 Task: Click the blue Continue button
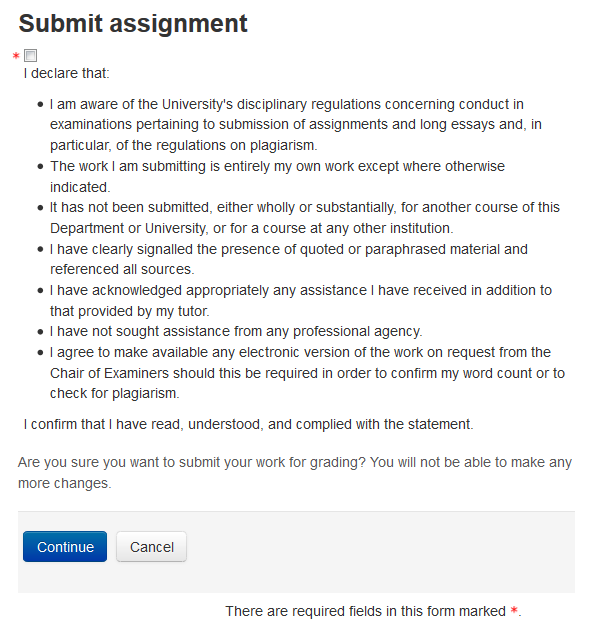point(65,546)
